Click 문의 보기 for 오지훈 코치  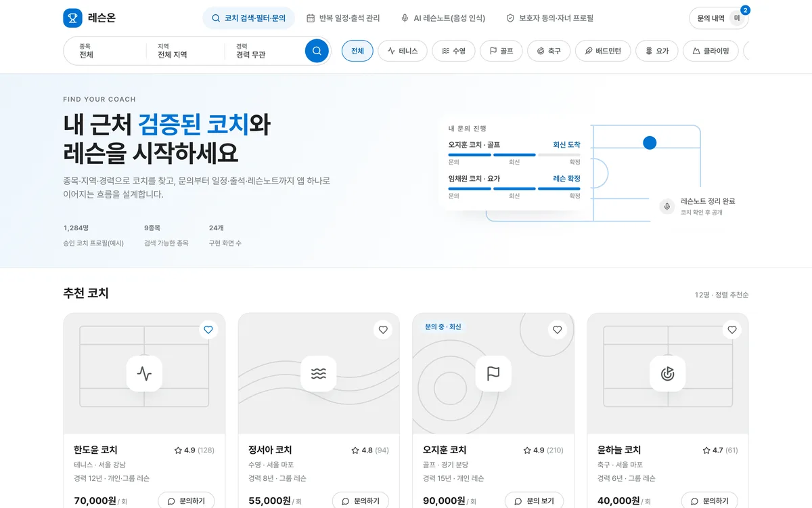pyautogui.click(x=535, y=501)
